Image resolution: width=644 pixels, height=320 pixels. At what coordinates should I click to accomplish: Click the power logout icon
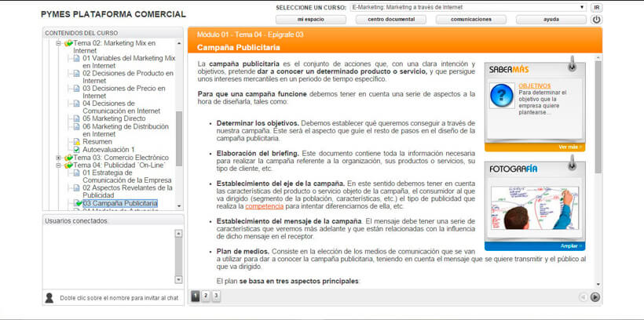coord(596,20)
